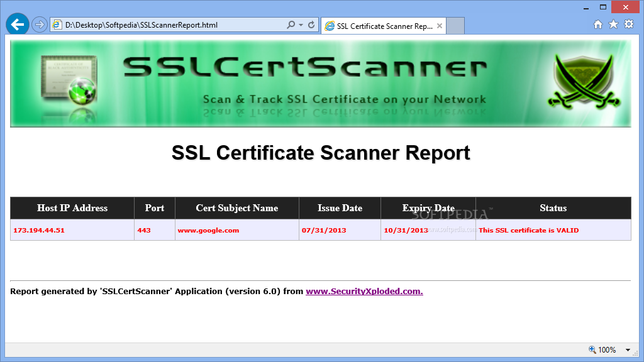Click the browser Forward arrow button
This screenshot has width=644, height=362.
(x=40, y=25)
